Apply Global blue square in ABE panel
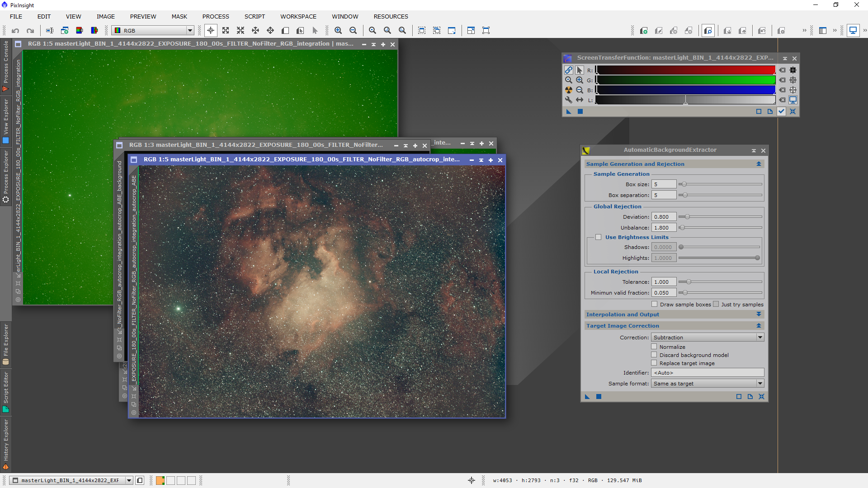 [x=599, y=397]
